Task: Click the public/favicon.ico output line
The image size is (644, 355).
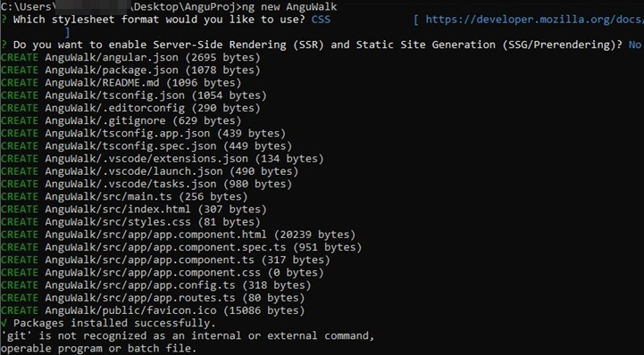Action: (x=153, y=310)
